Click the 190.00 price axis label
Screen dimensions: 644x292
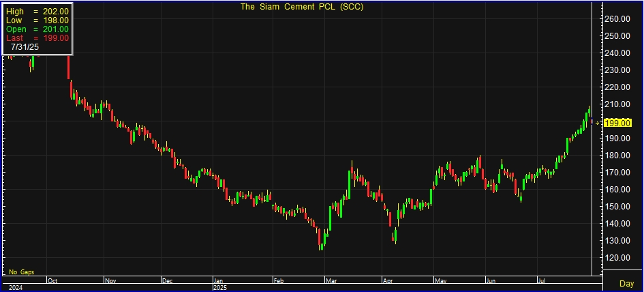[x=617, y=138]
